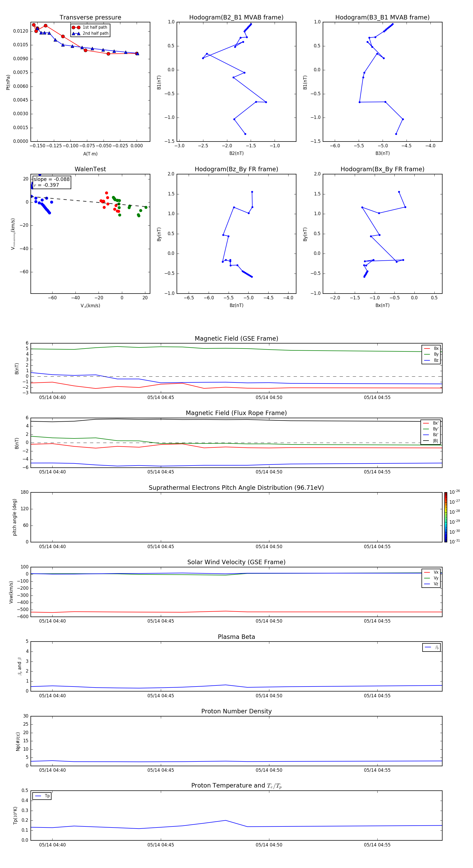Viewport: 473px width, 868px height.
Task: Click the 'Hodogram(Bz_By FR frame)' title
Action: 236,169
